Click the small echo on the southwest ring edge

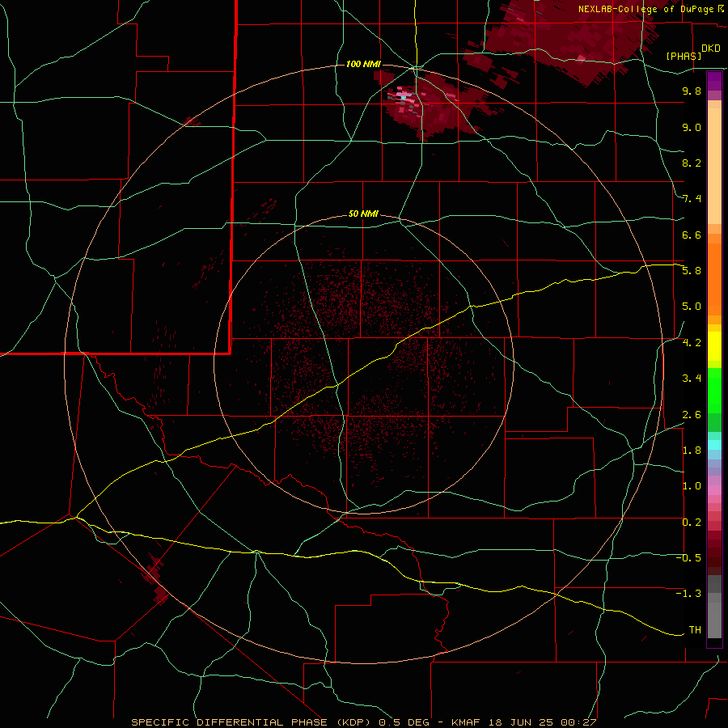click(x=156, y=580)
